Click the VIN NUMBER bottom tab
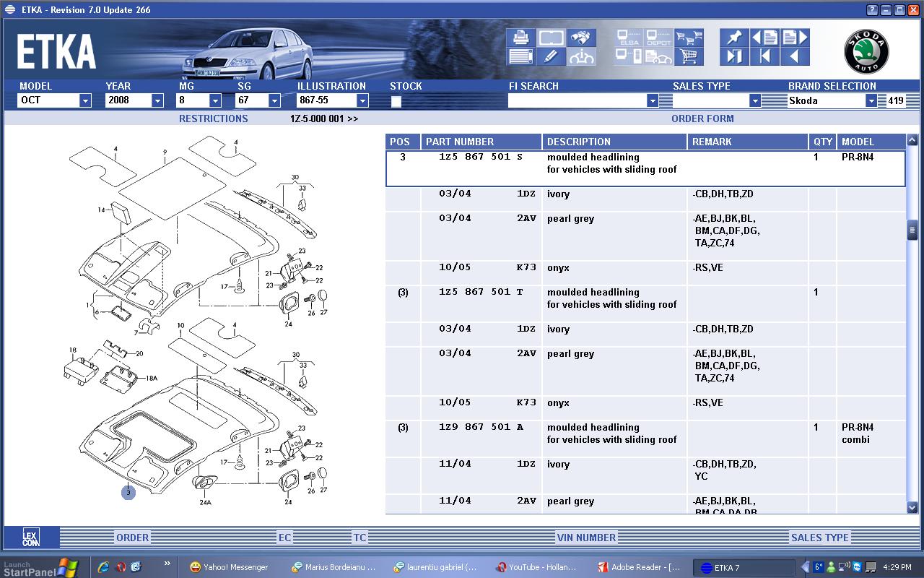924x578 pixels. pos(586,538)
